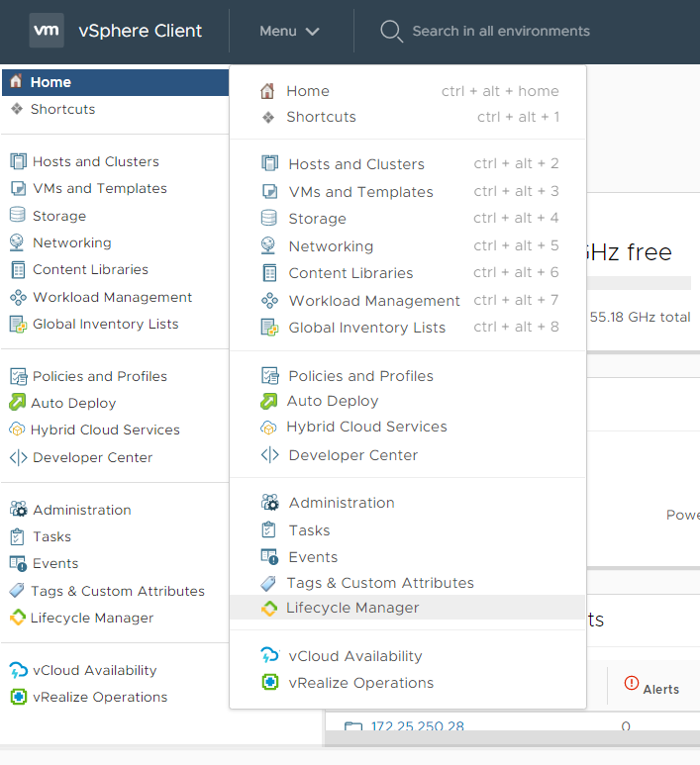Image resolution: width=700 pixels, height=765 pixels.
Task: Open vCloud Availability in sidebar
Action: [x=95, y=670]
